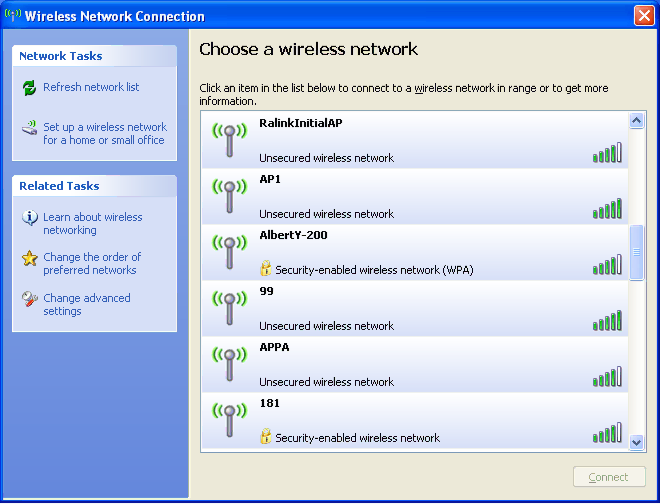Click the antenna icon next to network 99
Viewport: 660px width, 504px height.
[x=229, y=308]
